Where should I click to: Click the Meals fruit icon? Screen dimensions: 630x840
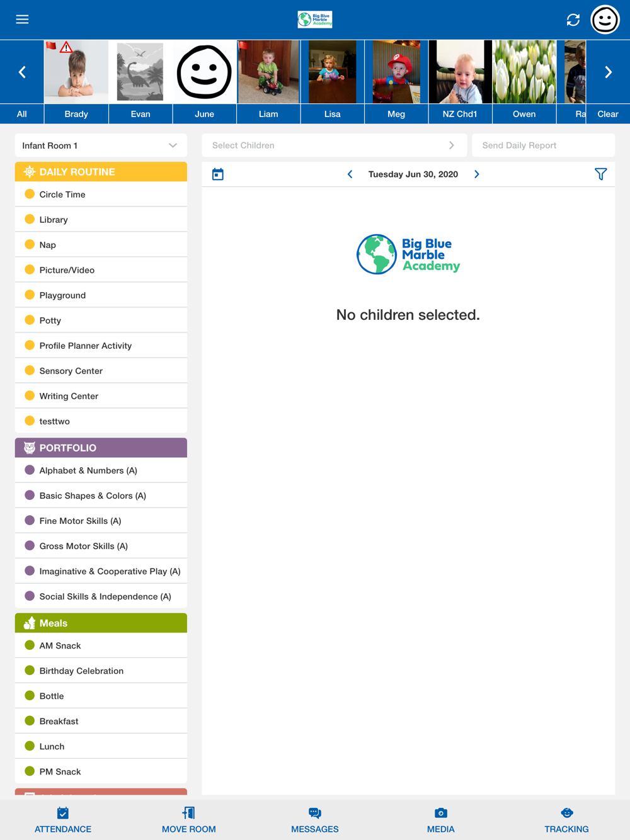pyautogui.click(x=30, y=623)
